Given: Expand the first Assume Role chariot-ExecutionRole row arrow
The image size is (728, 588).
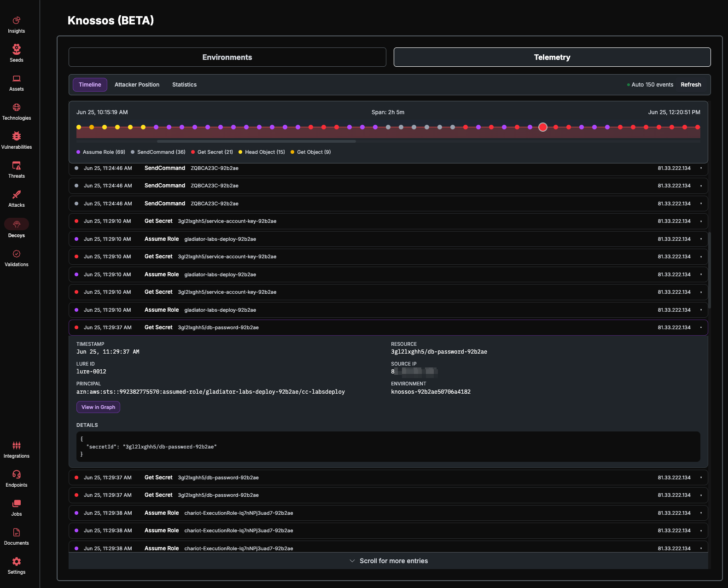Looking at the screenshot, I should coord(701,513).
